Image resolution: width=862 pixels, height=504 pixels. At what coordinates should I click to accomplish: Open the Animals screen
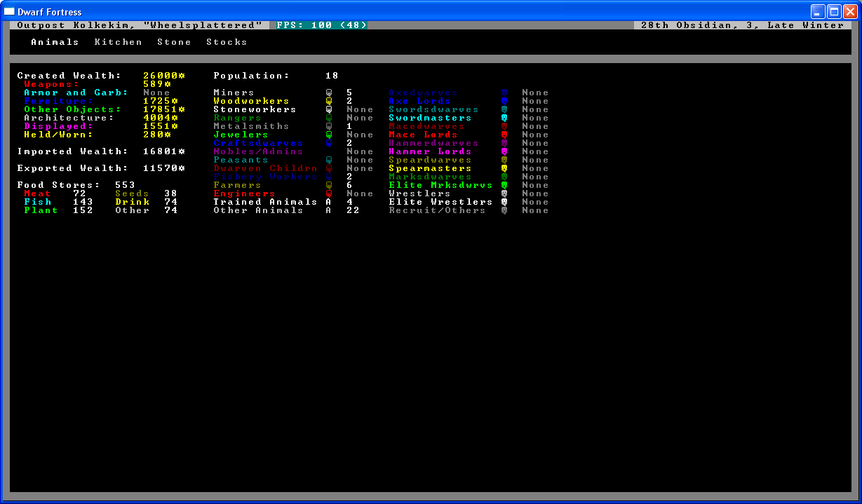pyautogui.click(x=55, y=42)
